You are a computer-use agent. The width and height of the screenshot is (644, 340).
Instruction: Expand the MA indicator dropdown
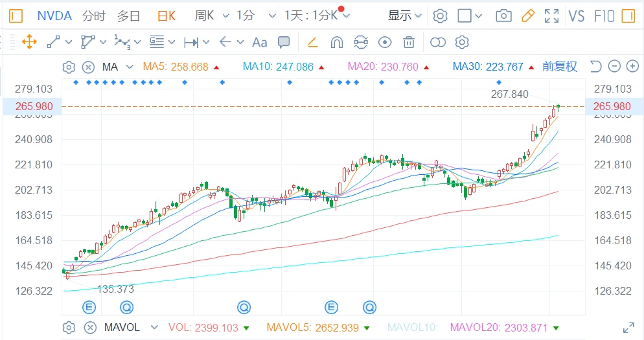coord(130,67)
